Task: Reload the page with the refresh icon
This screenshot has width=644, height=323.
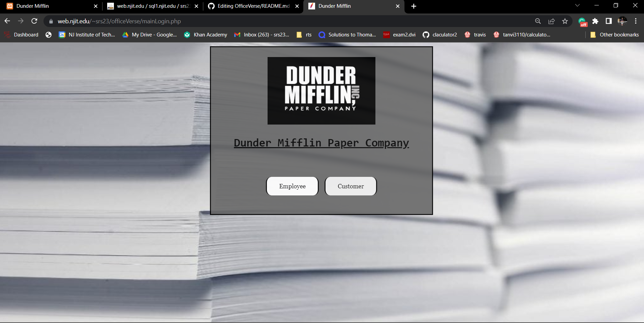Action: point(34,21)
